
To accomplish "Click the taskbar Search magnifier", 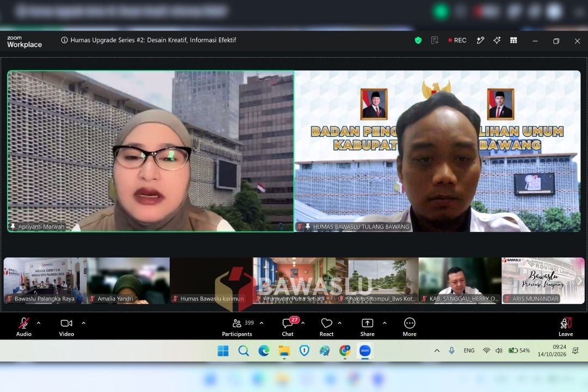I will pos(244,351).
